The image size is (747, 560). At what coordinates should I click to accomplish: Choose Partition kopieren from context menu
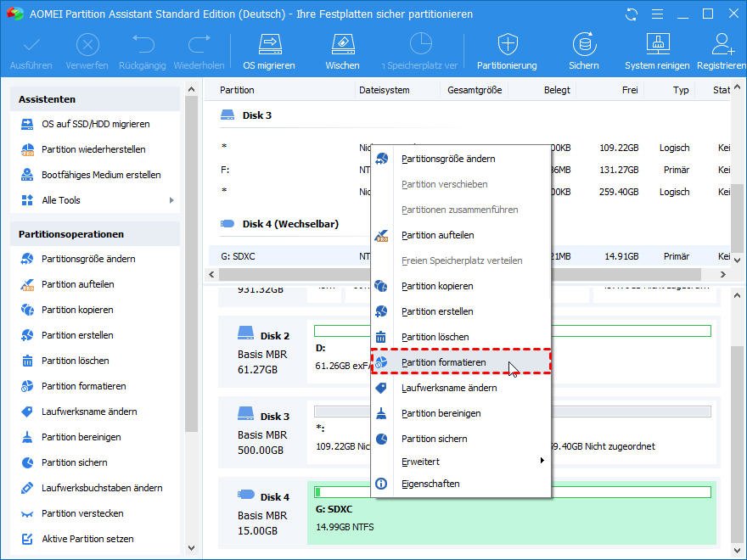[461, 286]
